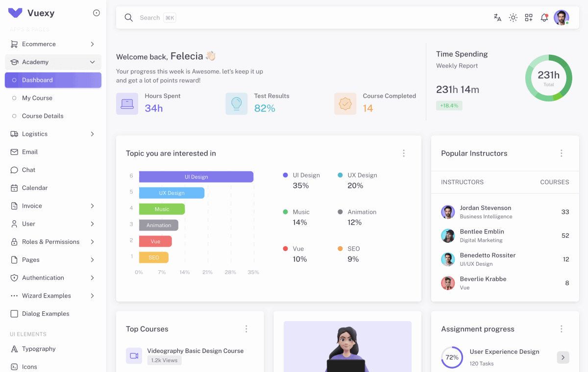Click the Typography icon in the sidebar
Screen dimensions: 588x372
point(14,349)
